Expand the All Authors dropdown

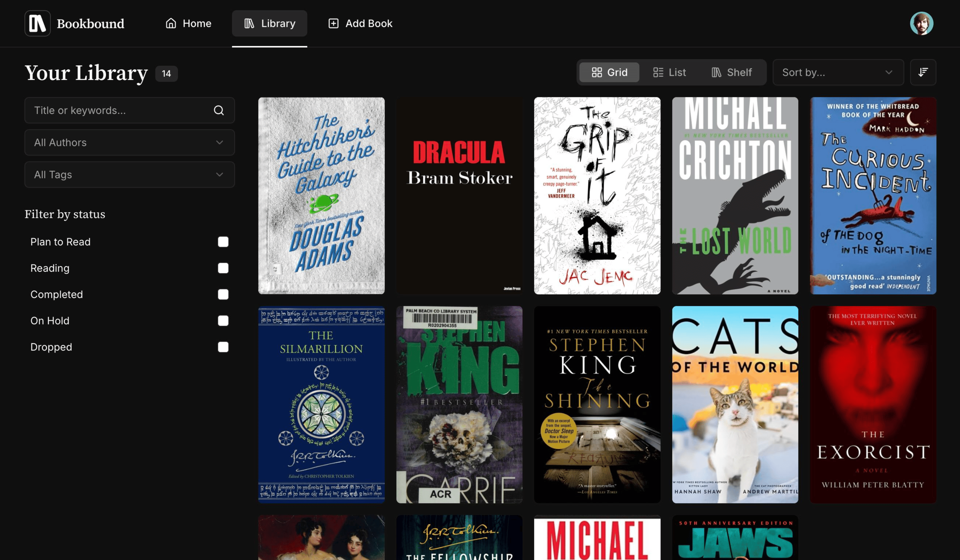click(130, 142)
